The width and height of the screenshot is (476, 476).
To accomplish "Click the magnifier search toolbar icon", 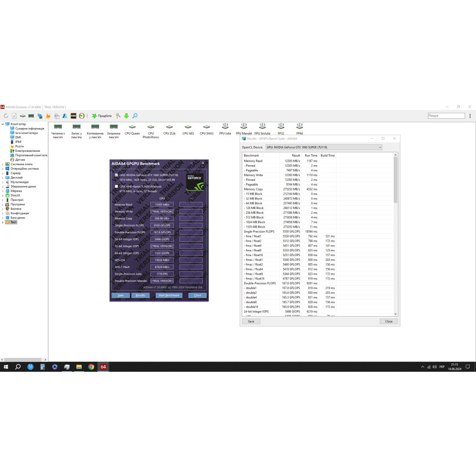I will 135,116.
